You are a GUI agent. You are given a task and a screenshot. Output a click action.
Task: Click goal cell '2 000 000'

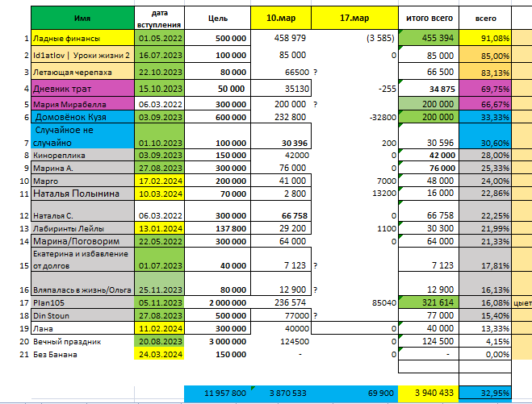217,302
